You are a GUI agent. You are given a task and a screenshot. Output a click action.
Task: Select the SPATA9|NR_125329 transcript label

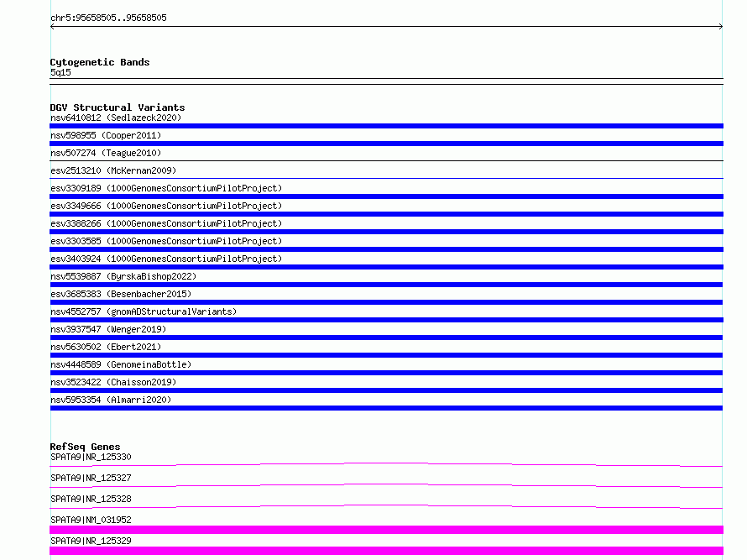91,541
